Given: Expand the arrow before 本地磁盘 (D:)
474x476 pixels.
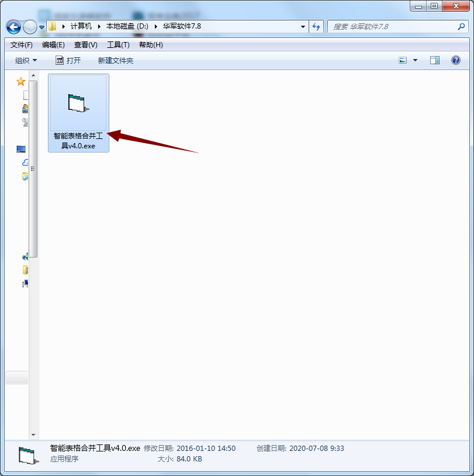Looking at the screenshot, I should point(99,27).
